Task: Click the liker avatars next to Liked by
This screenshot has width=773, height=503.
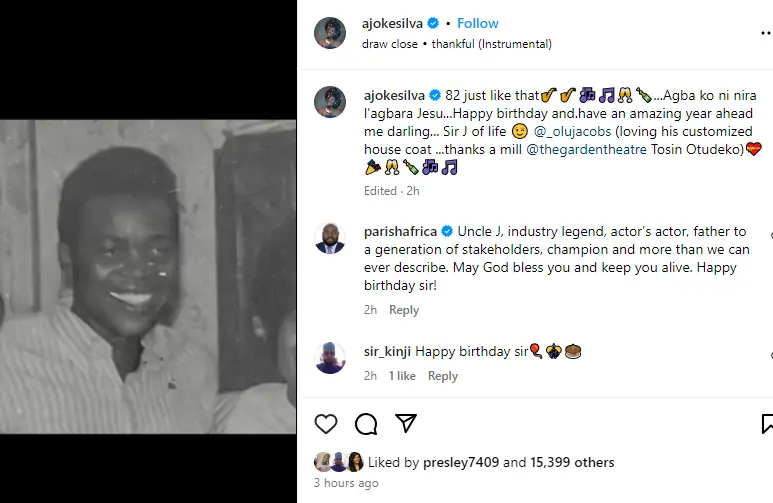Action: pyautogui.click(x=339, y=462)
